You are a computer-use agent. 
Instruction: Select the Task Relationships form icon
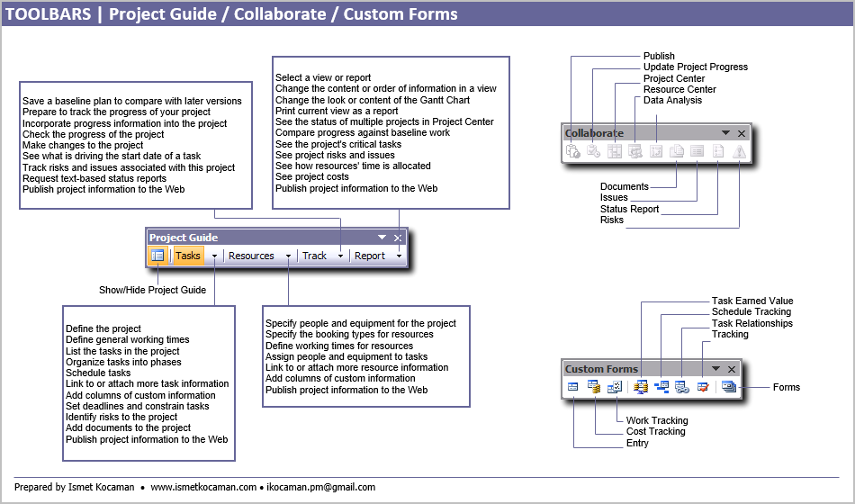click(683, 387)
